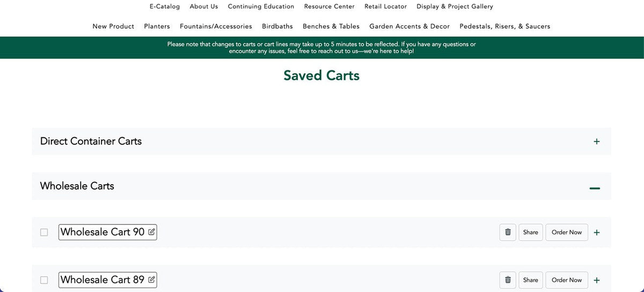
Task: Open the Retail Locator
Action: (x=385, y=6)
